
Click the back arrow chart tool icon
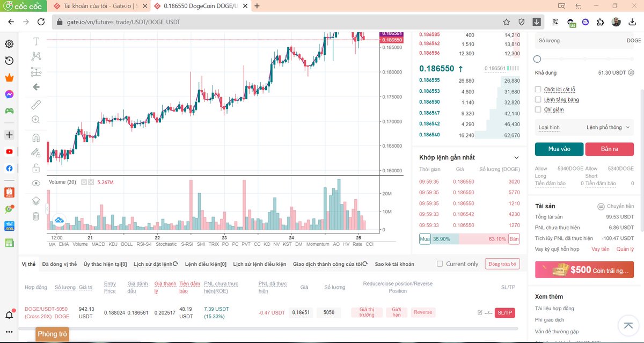click(x=36, y=87)
